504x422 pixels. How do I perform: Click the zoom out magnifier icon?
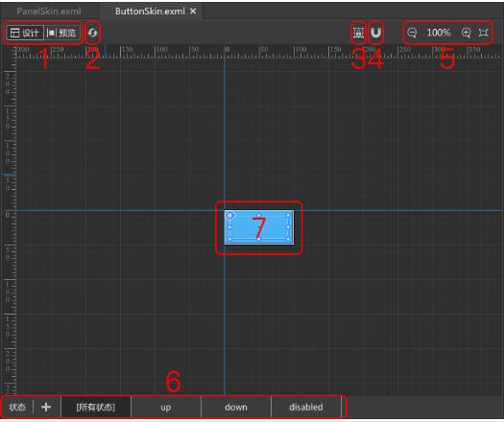point(412,33)
